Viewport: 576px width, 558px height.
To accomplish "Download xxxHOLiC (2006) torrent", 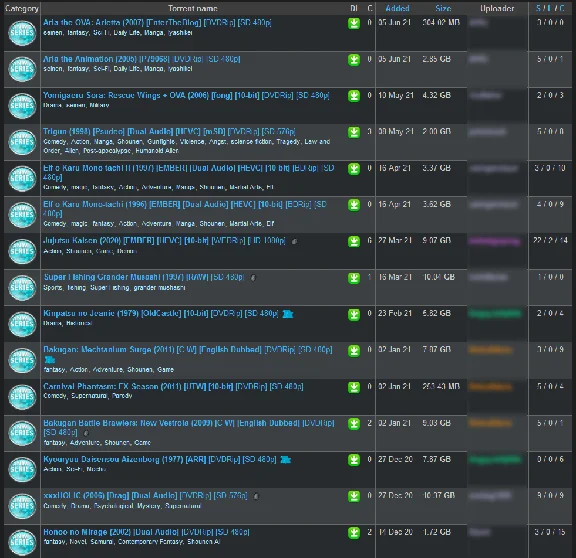I will pos(354,497).
